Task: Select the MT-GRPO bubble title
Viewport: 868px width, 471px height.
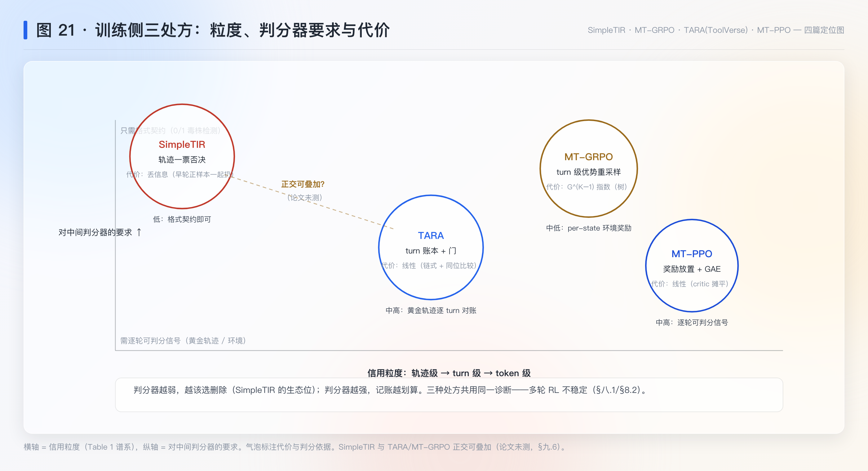Action: pos(588,157)
